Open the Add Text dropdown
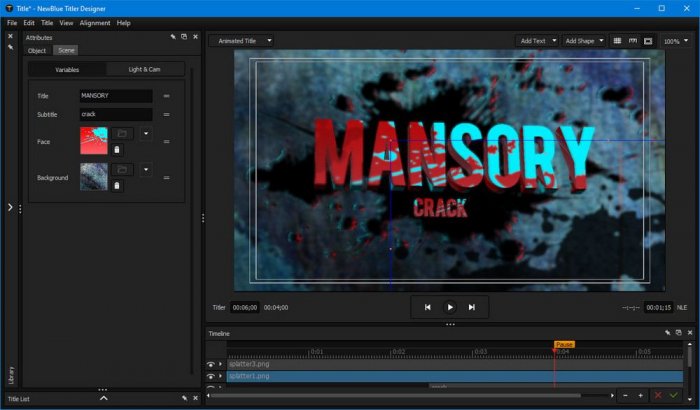 click(536, 41)
